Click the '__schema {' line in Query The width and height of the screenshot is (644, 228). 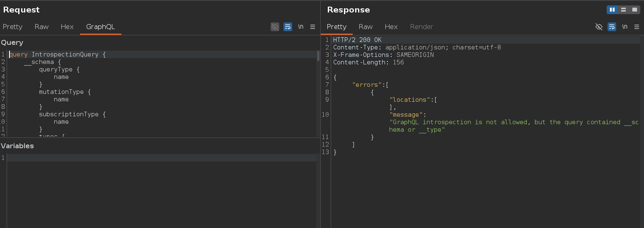43,62
